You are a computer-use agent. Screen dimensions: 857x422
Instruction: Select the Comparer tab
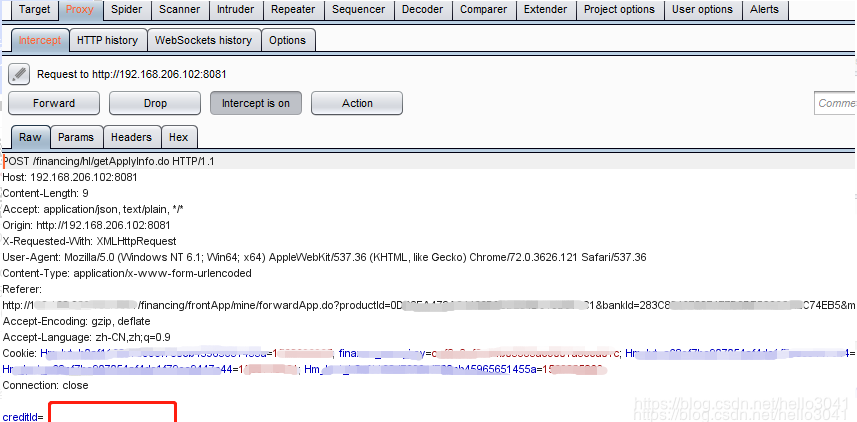point(484,9)
